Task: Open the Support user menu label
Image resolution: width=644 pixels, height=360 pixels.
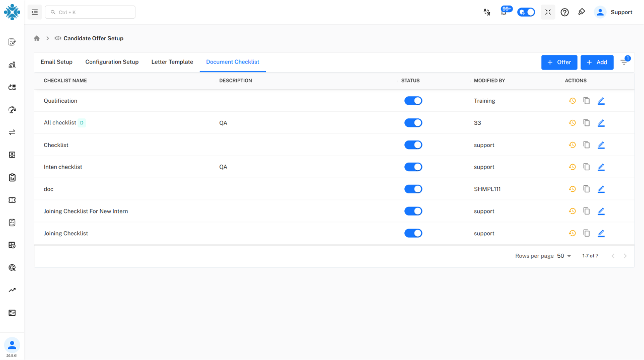Action: pyautogui.click(x=621, y=12)
